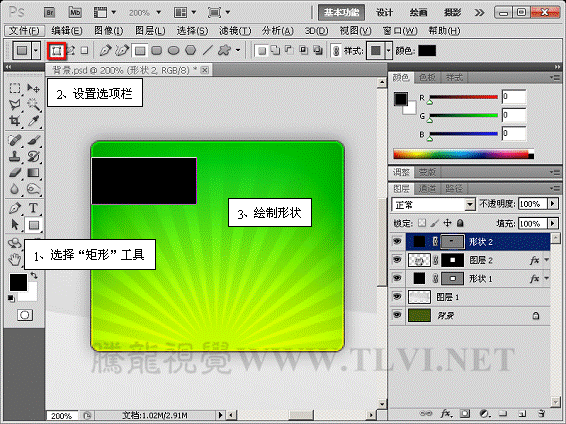Expand 图层 2 layer effects
Viewport: 566px width, 424px height.
547,260
